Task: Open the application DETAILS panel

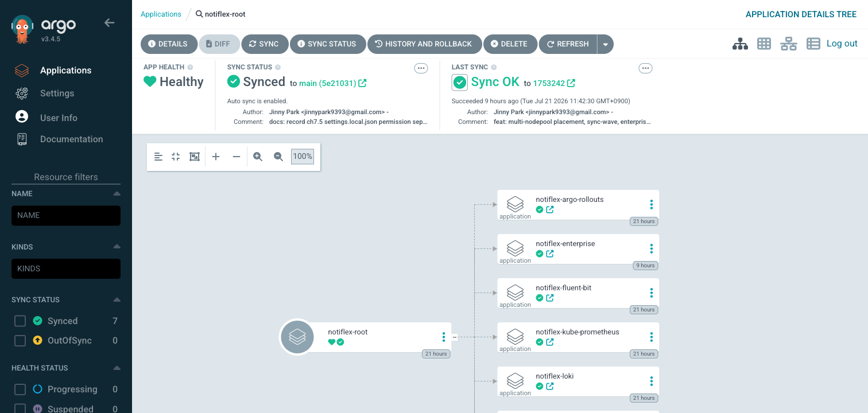Action: (x=169, y=44)
